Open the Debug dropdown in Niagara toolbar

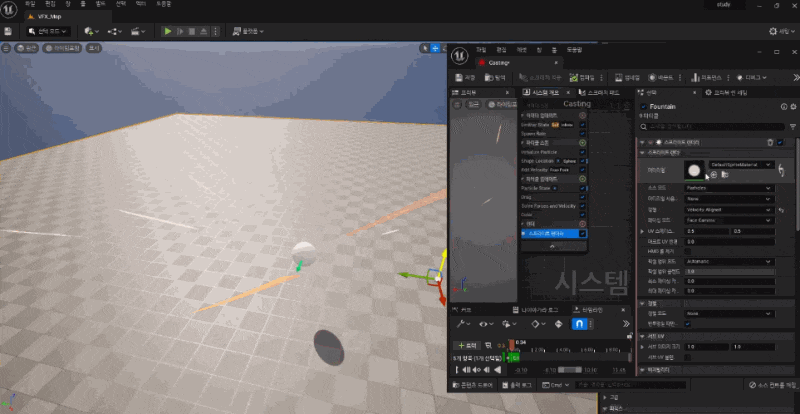752,78
